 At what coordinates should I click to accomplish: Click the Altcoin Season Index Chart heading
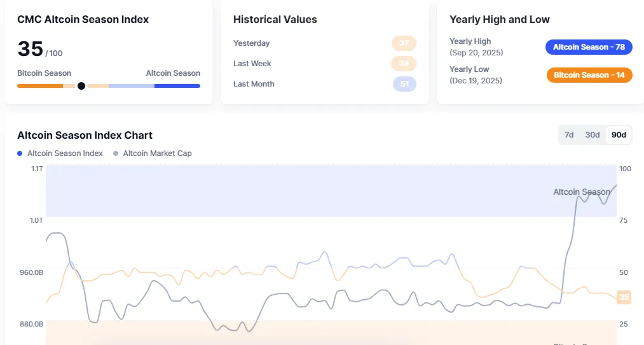click(85, 136)
